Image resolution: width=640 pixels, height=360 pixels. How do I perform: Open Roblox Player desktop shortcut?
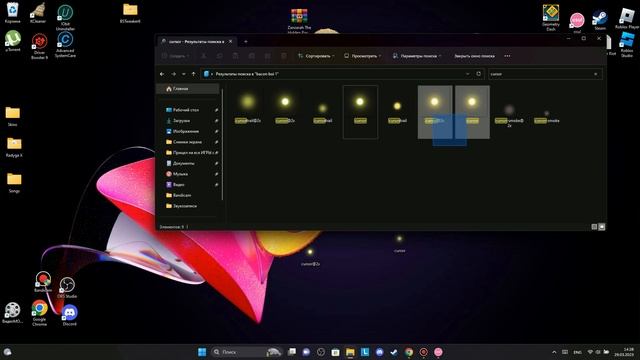tap(627, 18)
